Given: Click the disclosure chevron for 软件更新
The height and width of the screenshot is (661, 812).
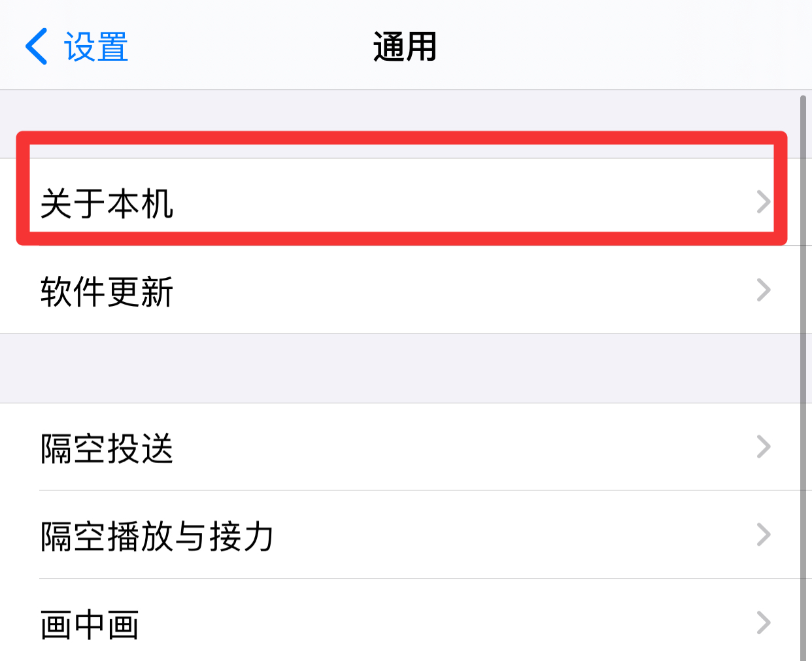Looking at the screenshot, I should [764, 290].
